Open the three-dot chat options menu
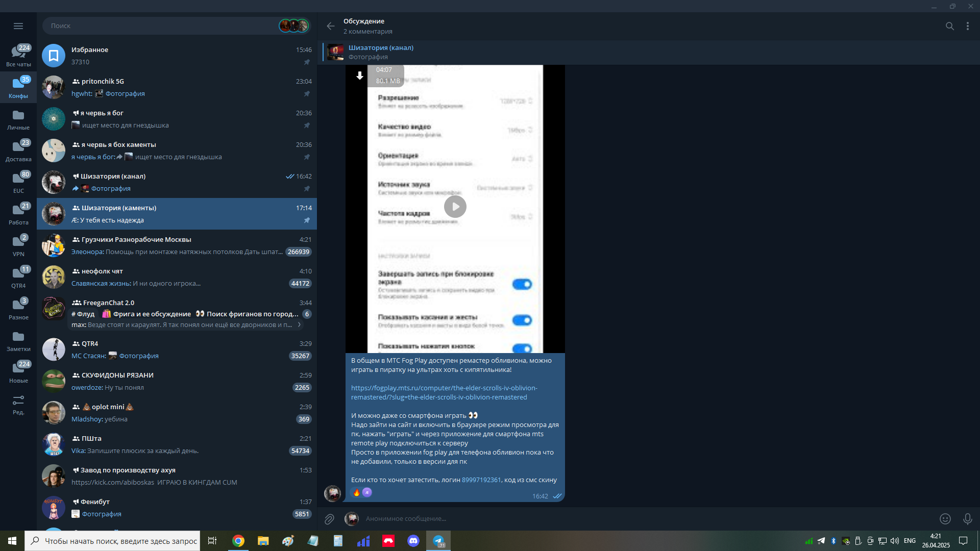This screenshot has width=980, height=551. [967, 26]
